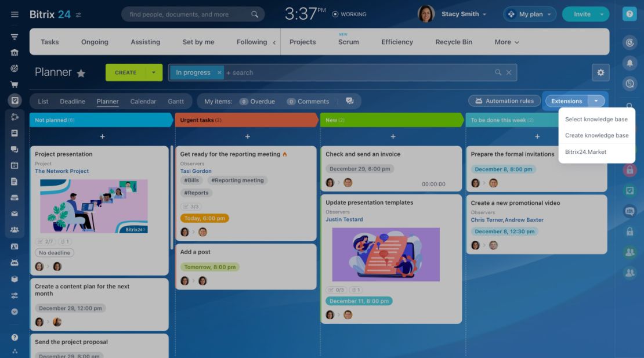Open the Planner settings gear

600,73
